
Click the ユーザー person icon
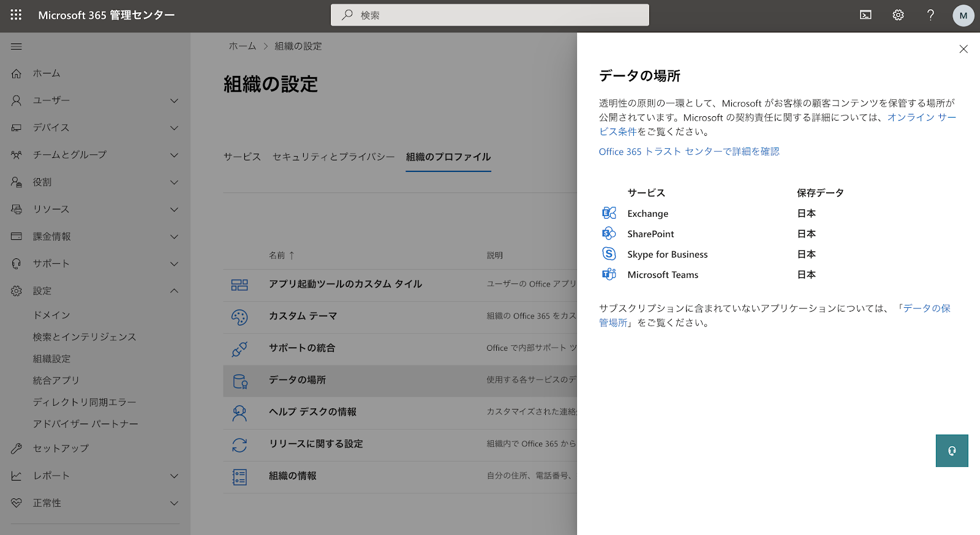click(17, 100)
